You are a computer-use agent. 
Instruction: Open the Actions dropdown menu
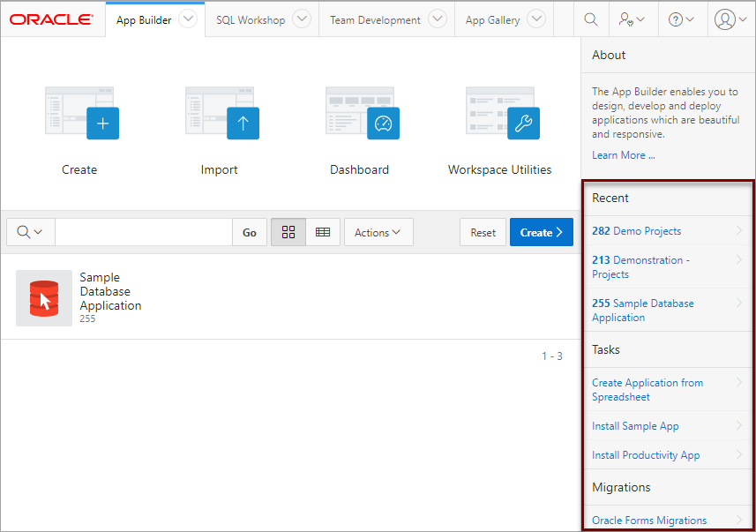tap(378, 232)
